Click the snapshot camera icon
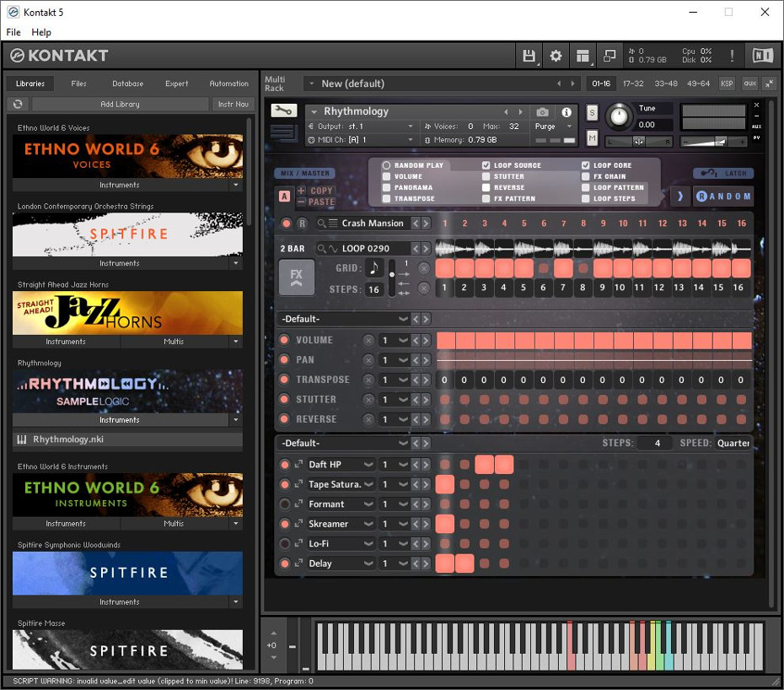Image resolution: width=784 pixels, height=690 pixels. (x=542, y=112)
